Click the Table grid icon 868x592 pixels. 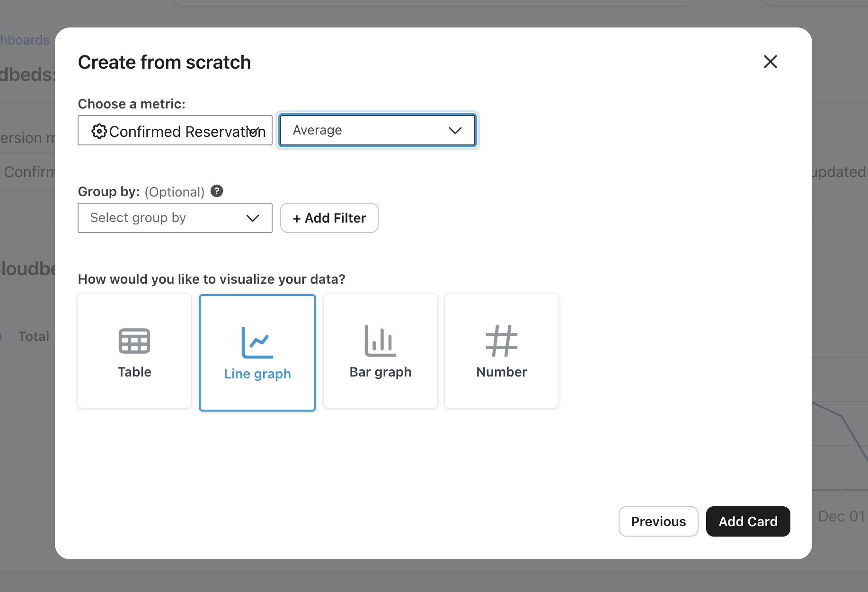(134, 341)
